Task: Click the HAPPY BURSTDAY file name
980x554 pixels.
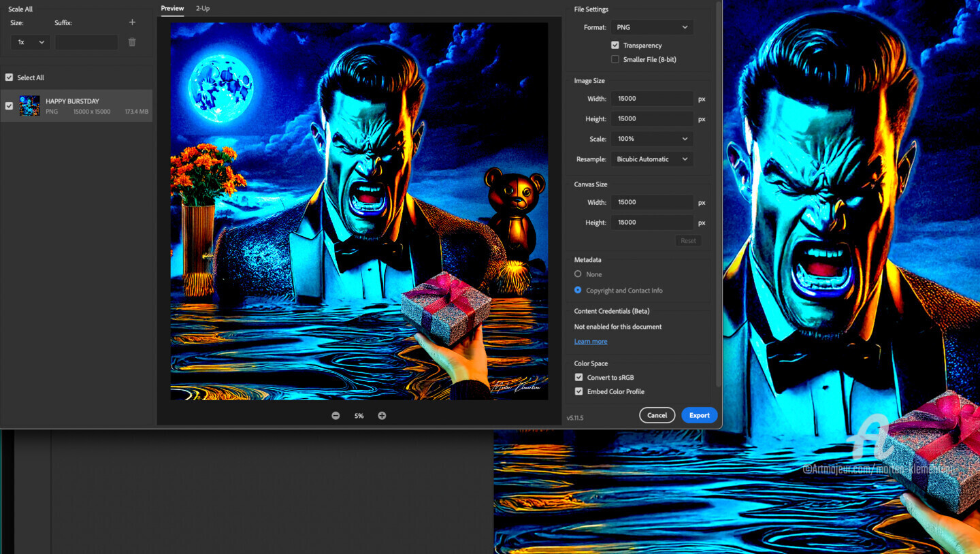Action: point(72,101)
